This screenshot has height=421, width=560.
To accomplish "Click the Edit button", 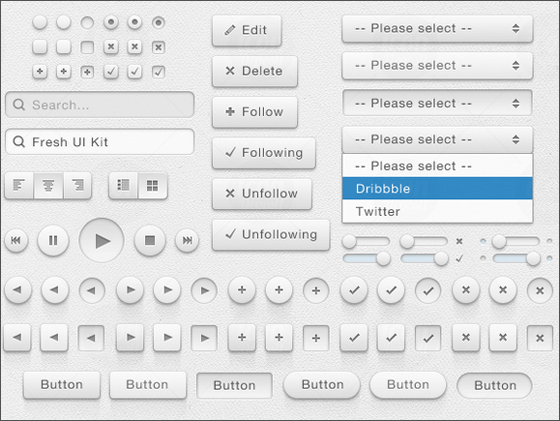I will pos(247,30).
